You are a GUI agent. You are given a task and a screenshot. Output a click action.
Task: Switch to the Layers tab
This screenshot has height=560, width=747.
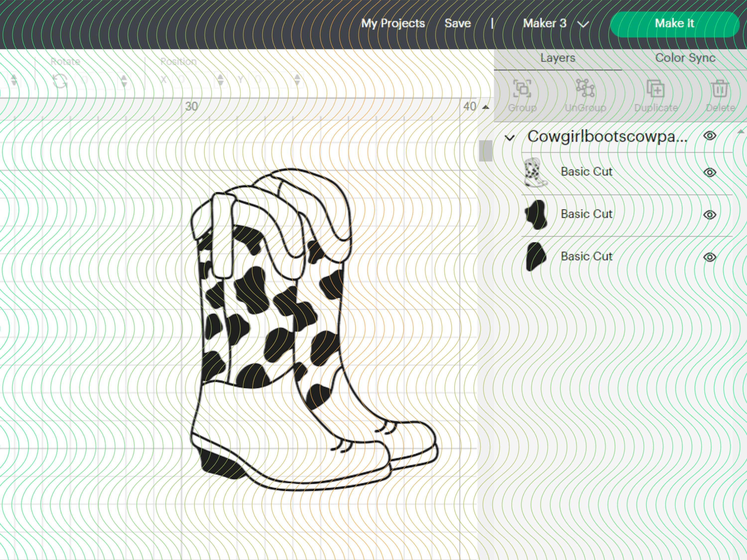click(558, 58)
